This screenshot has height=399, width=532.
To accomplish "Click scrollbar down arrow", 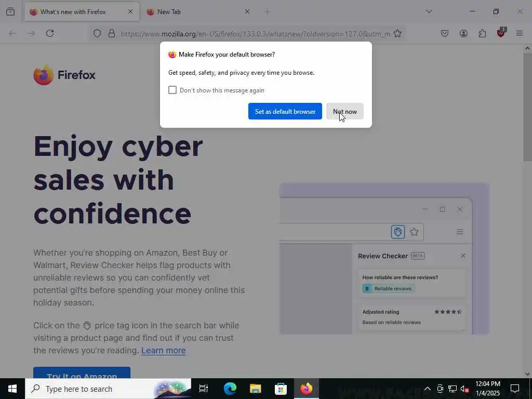I will (527, 374).
